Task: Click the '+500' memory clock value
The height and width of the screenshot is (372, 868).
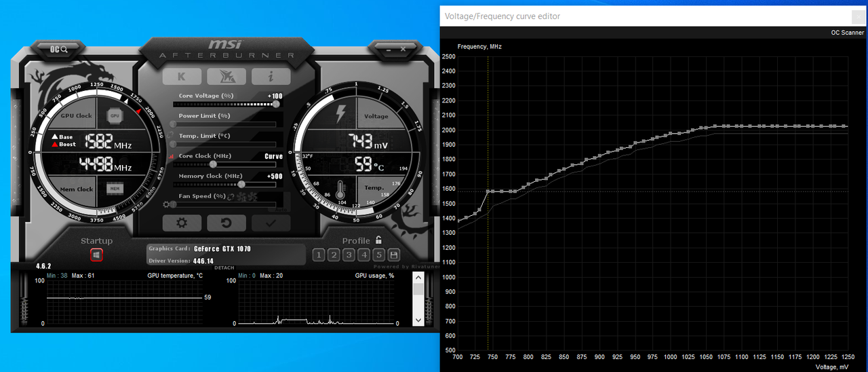Action: (275, 176)
